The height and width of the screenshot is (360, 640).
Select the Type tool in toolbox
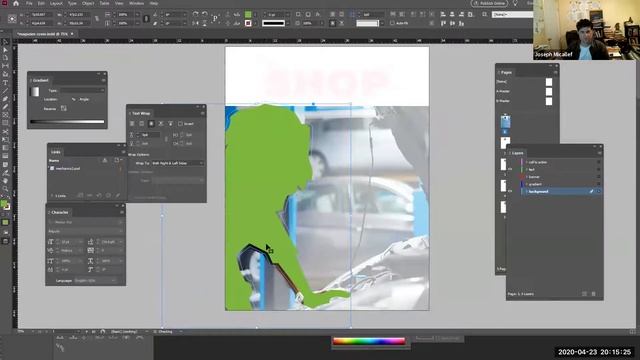pos(5,82)
